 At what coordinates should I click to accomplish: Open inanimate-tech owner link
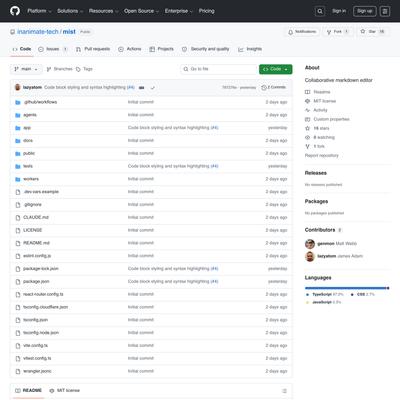(38, 32)
